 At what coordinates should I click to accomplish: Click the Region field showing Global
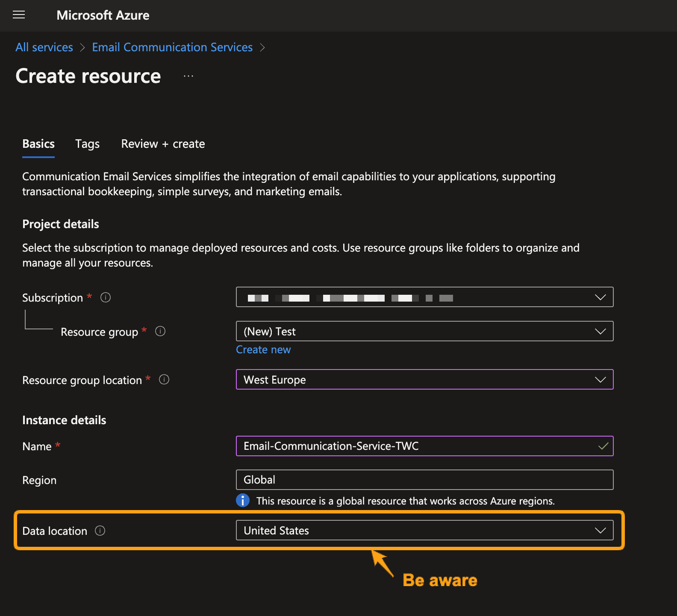(424, 480)
